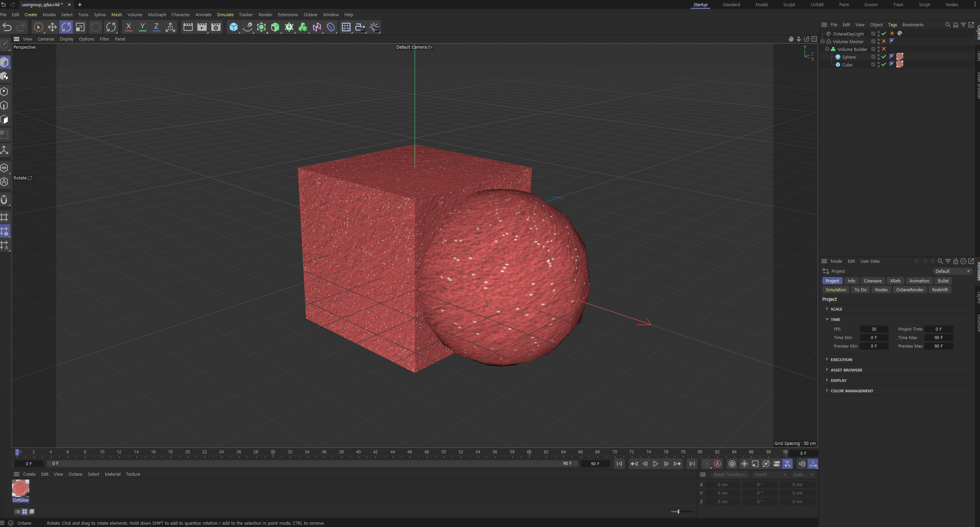This screenshot has height=527, width=980.
Task: Click the pink Deformer bend icon
Action: pyautogui.click(x=317, y=27)
